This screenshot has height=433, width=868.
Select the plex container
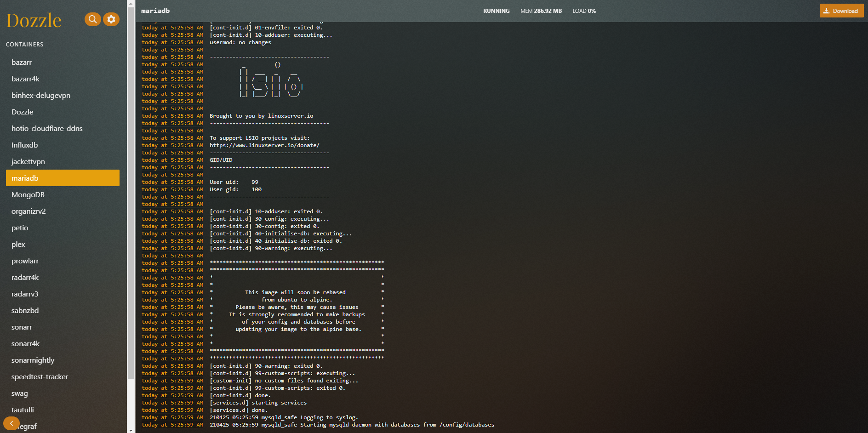(x=18, y=245)
